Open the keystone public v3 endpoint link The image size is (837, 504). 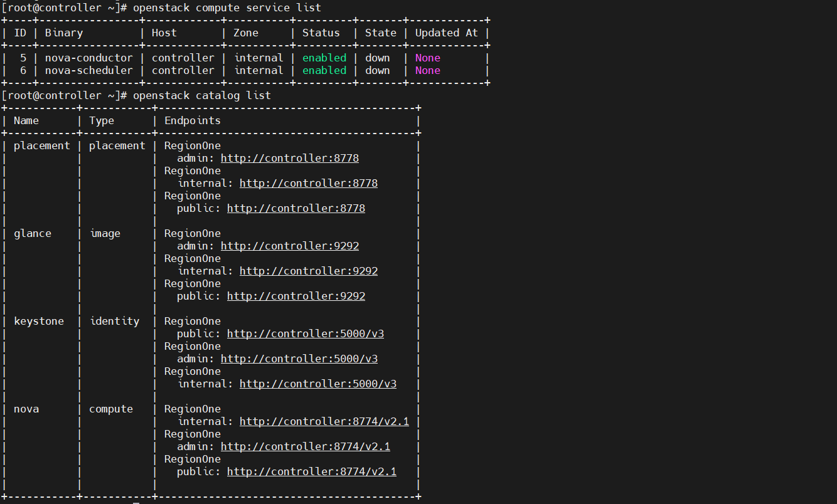pos(305,333)
